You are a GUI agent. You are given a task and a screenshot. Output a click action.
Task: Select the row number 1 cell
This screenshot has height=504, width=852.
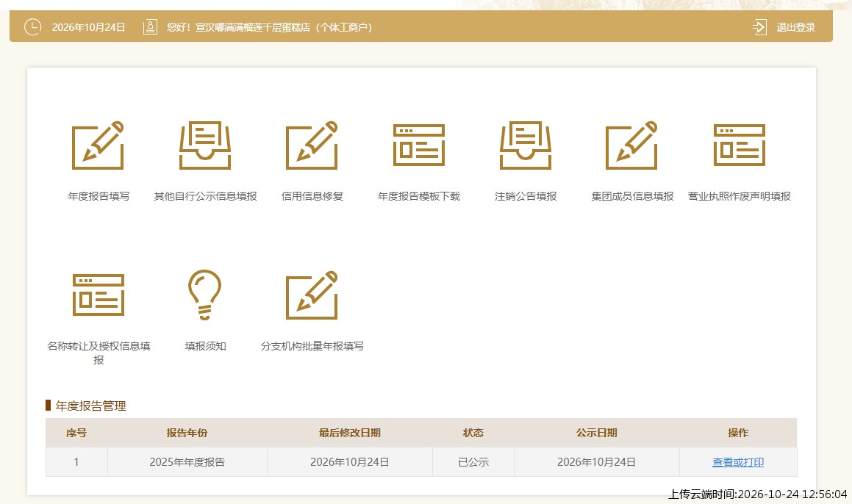(x=76, y=462)
